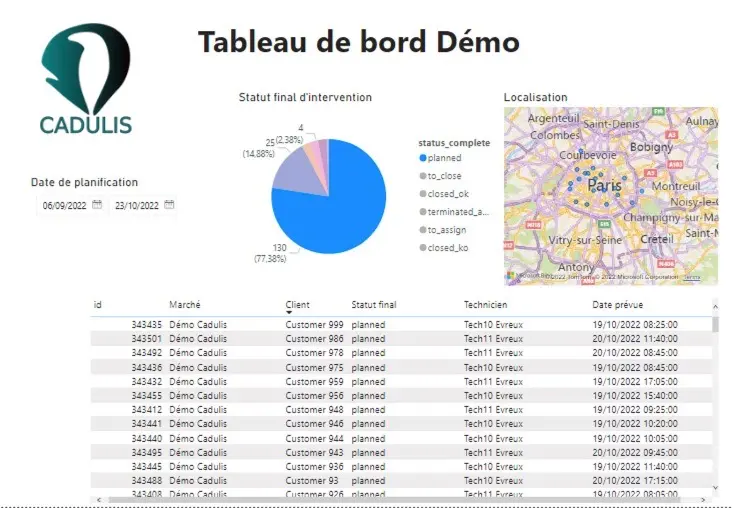Sort table by Date prévue column
This screenshot has height=508, width=732.
click(x=617, y=304)
